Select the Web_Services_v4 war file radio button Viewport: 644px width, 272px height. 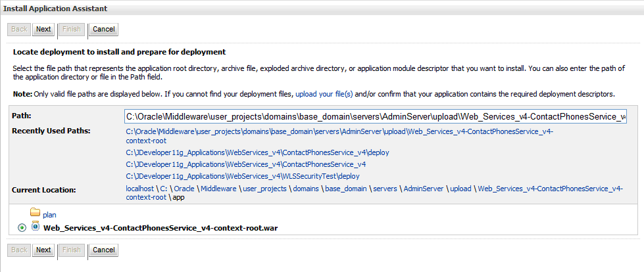pos(22,228)
